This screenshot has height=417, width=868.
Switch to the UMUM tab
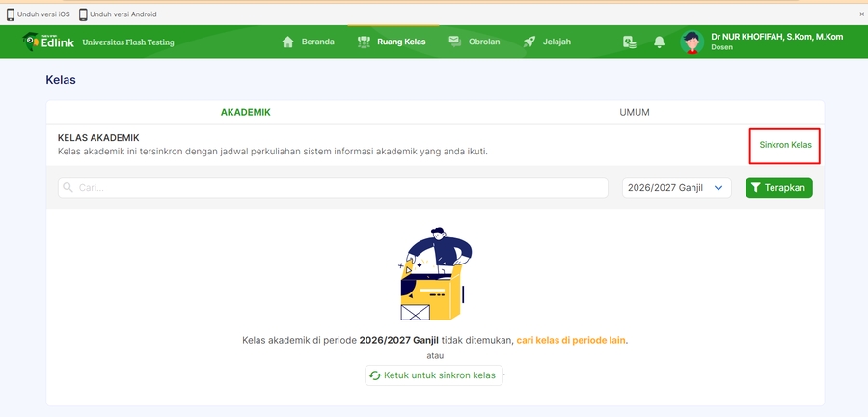[634, 112]
